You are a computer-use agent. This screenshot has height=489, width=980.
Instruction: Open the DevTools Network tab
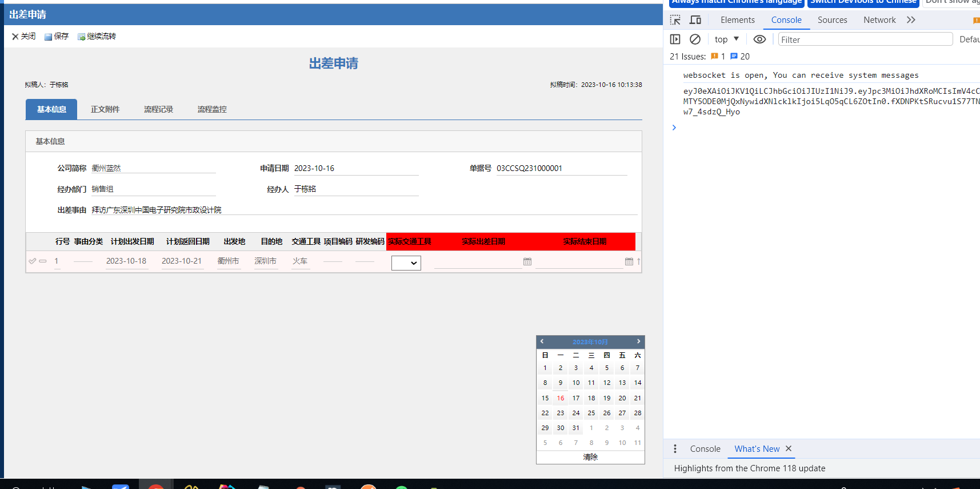[880, 20]
